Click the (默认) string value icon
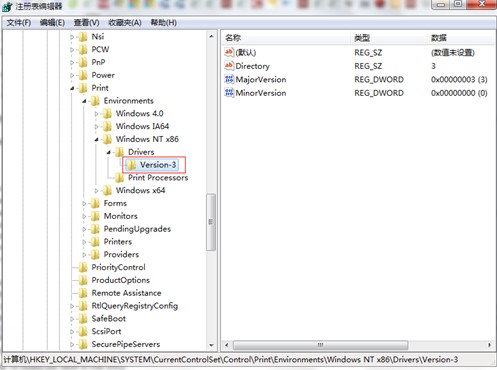 tap(229, 52)
